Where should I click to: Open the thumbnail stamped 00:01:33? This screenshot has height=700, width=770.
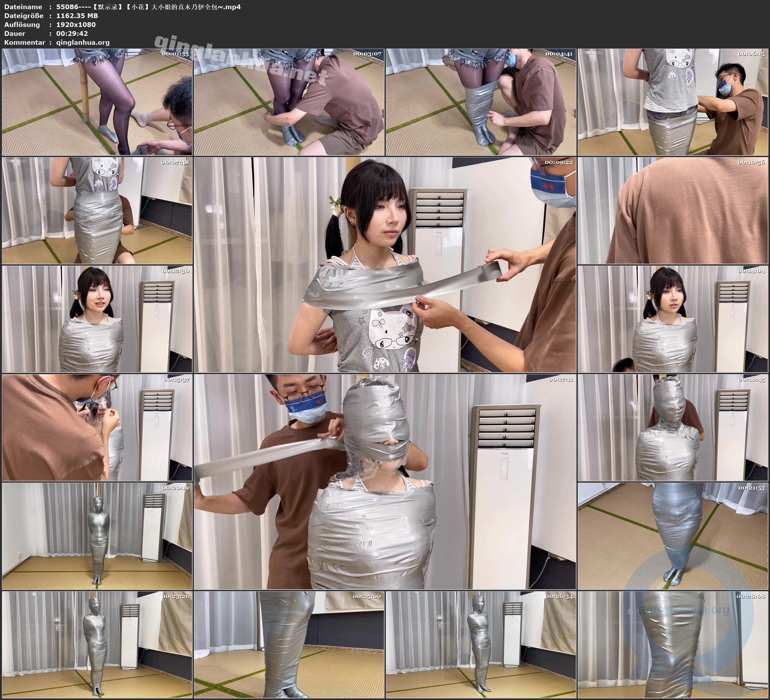pyautogui.click(x=97, y=102)
